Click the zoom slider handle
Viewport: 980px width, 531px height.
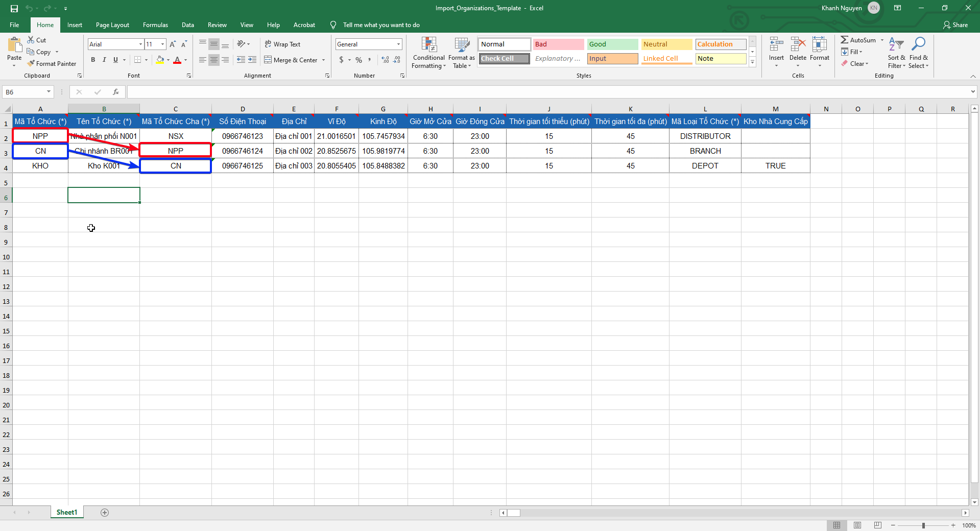click(923, 525)
